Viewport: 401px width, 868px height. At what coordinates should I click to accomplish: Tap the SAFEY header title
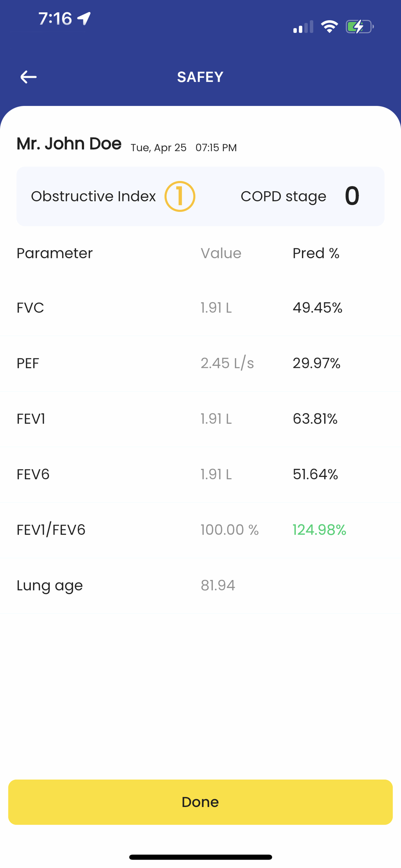(x=200, y=77)
